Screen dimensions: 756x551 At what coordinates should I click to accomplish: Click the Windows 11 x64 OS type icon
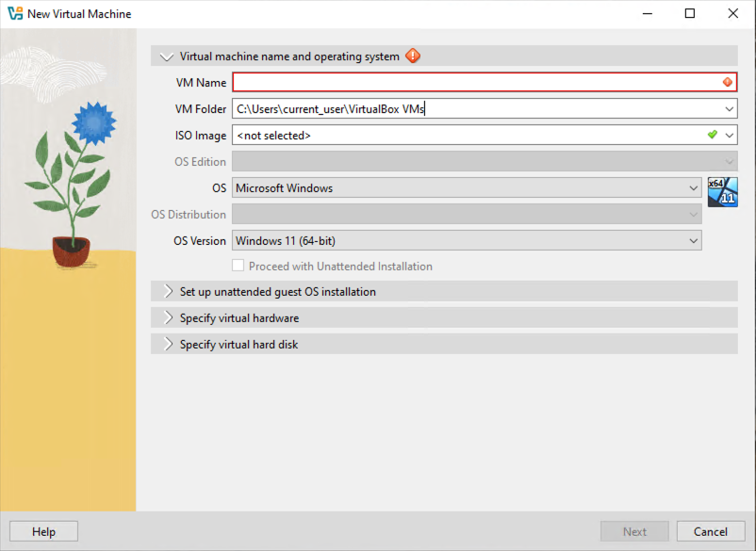click(x=722, y=192)
